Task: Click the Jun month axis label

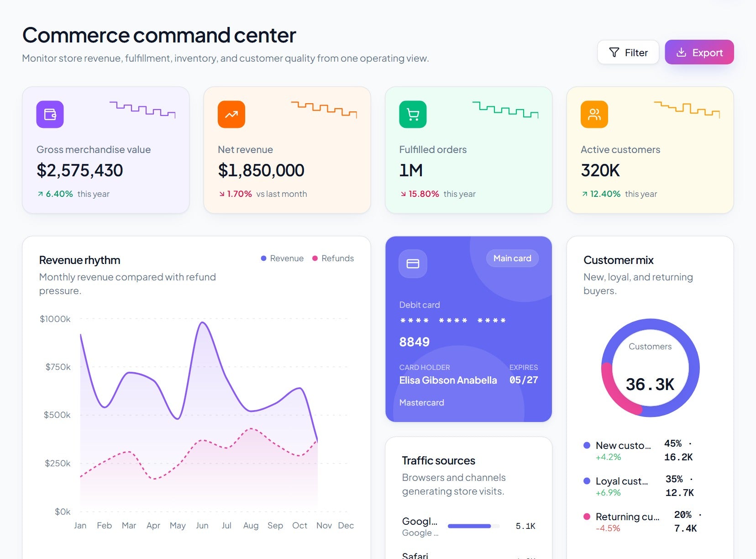Action: click(x=202, y=526)
